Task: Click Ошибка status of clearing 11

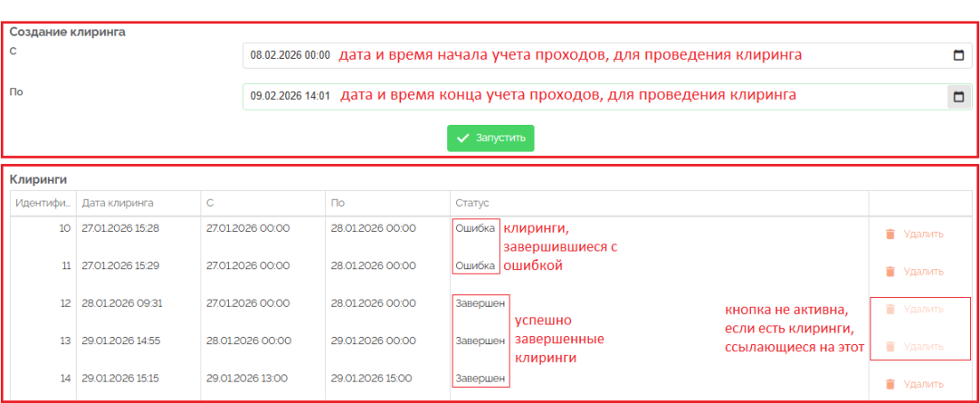Action: pos(474,266)
